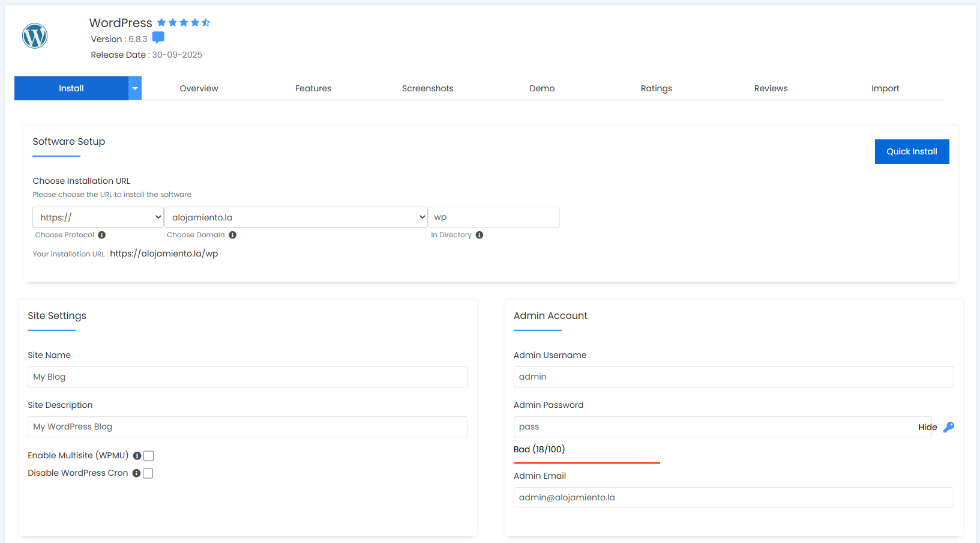Expand the Install button dropdown arrow

135,88
